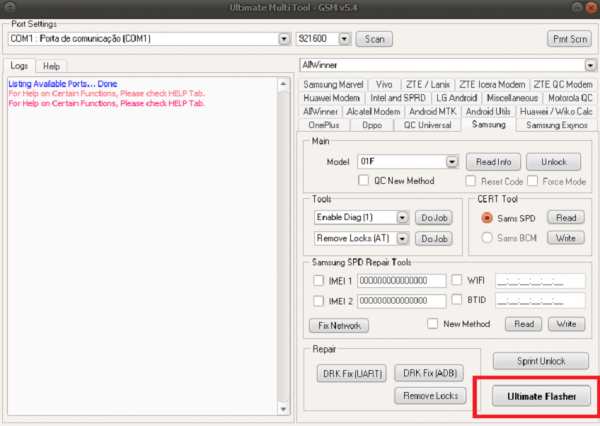Open the QC Universal tab
Screen dimensions: 600x426
coord(427,126)
